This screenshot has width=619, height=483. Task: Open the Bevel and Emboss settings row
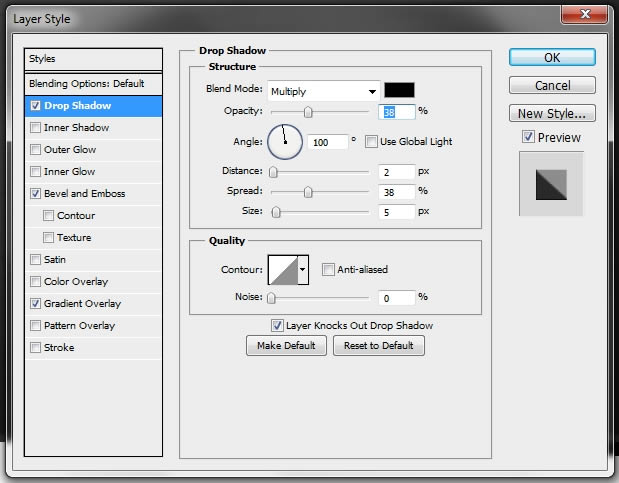(x=93, y=194)
